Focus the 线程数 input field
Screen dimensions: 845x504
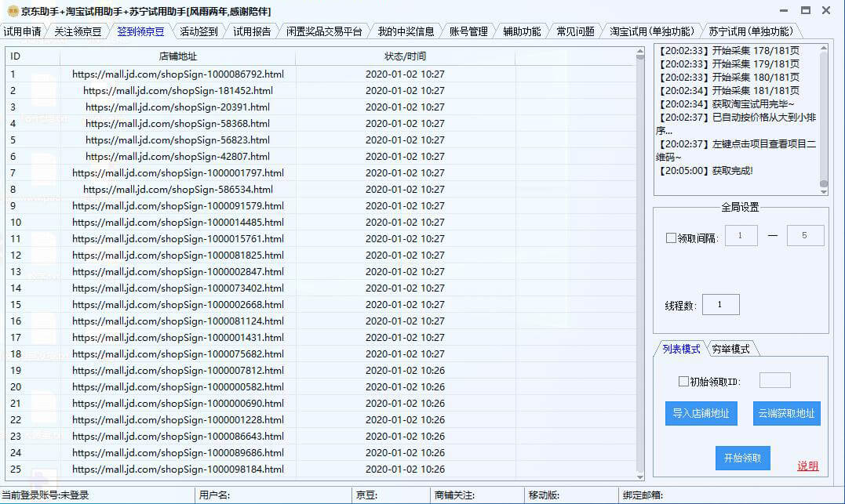click(720, 305)
